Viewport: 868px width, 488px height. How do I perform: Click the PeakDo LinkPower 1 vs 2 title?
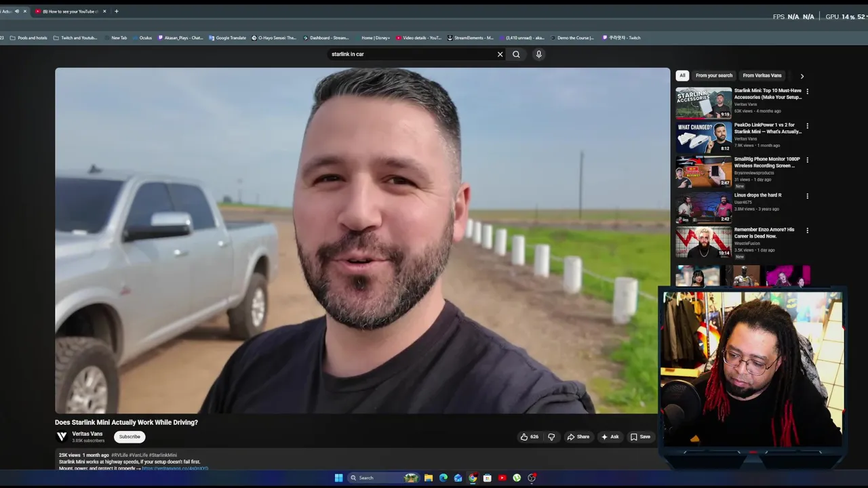pos(768,128)
